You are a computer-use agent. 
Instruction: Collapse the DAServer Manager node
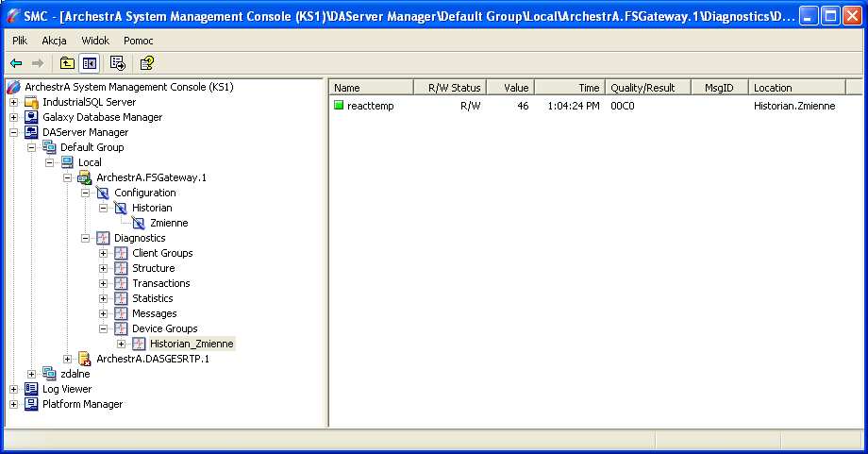(x=14, y=132)
